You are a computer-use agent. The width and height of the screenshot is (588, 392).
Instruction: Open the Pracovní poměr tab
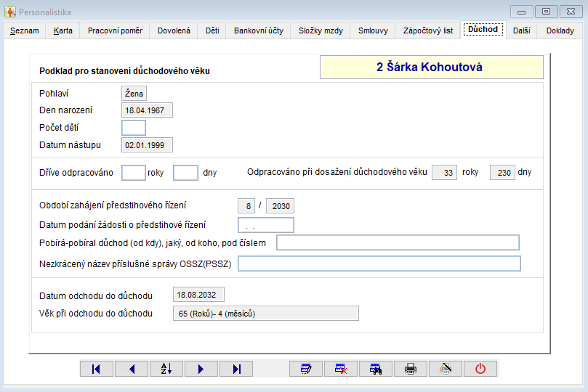(115, 30)
